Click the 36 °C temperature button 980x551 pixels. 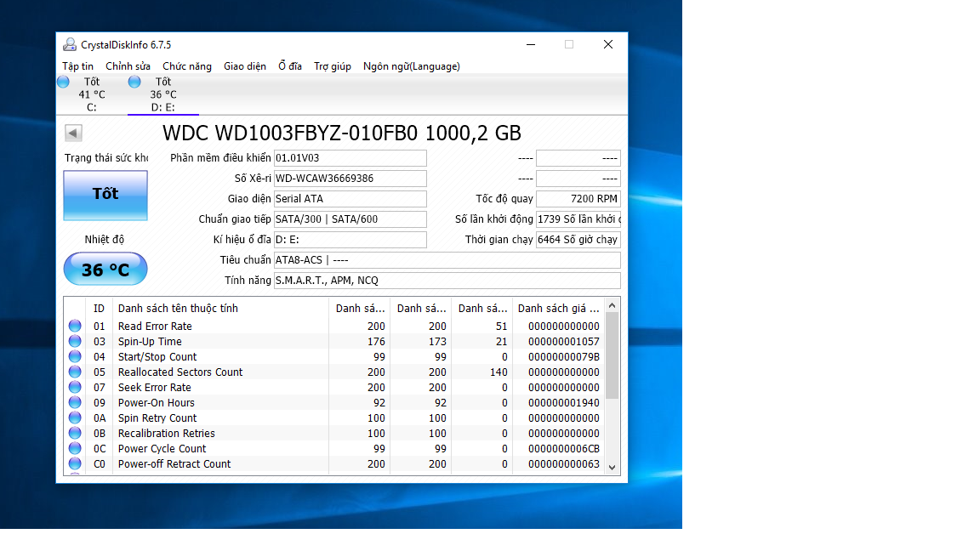tap(105, 270)
